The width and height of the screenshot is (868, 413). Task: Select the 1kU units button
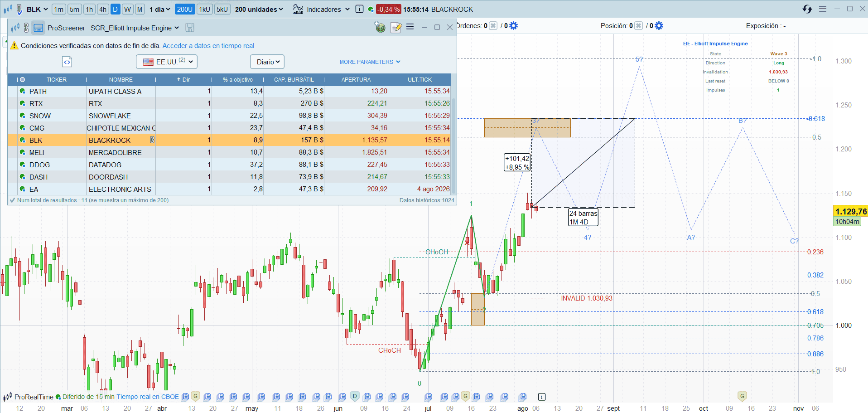204,9
